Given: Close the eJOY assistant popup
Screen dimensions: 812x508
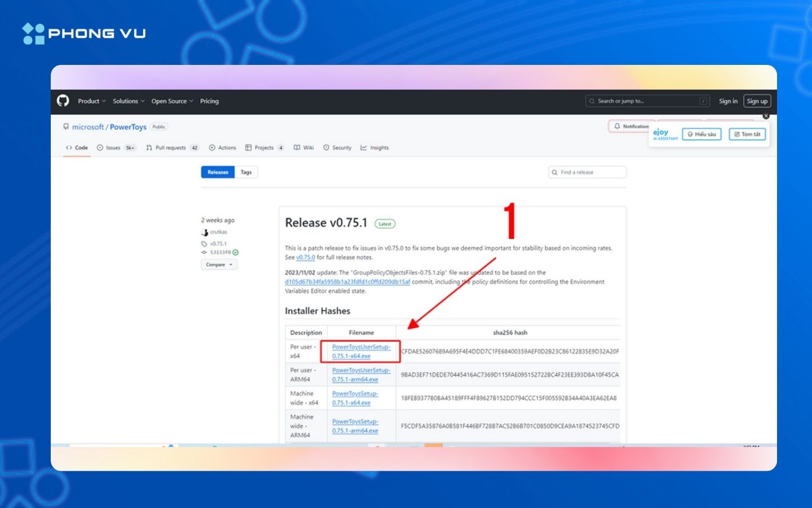Looking at the screenshot, I should coord(766,116).
